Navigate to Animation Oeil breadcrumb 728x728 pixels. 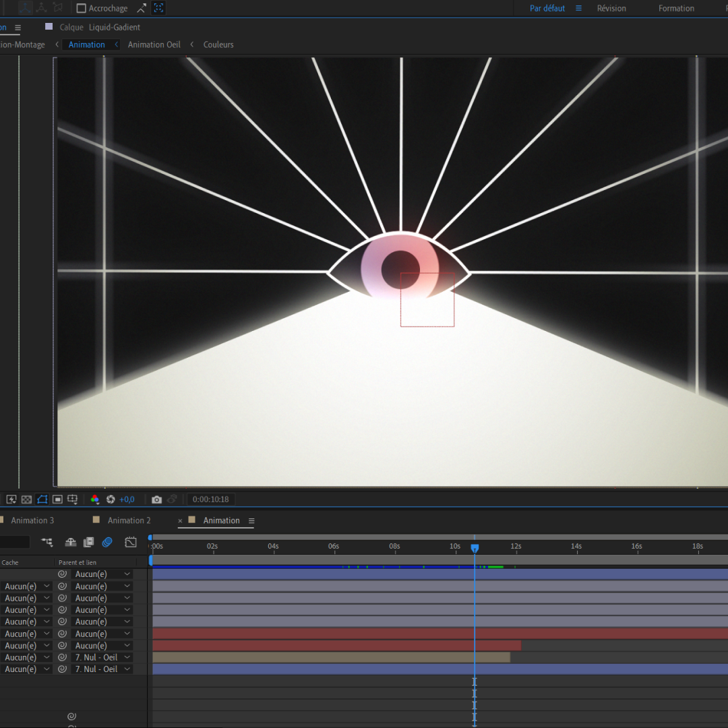tap(154, 44)
